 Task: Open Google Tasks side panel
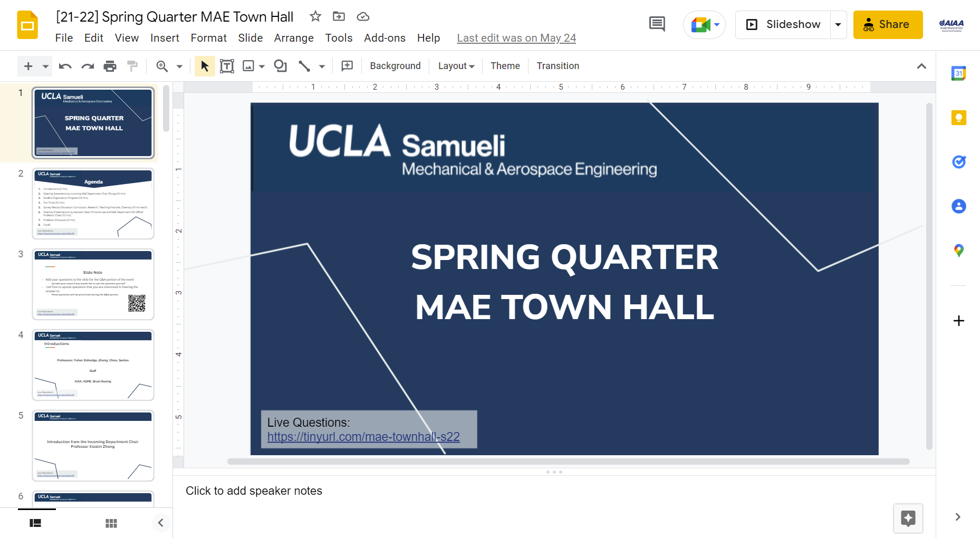(x=958, y=162)
